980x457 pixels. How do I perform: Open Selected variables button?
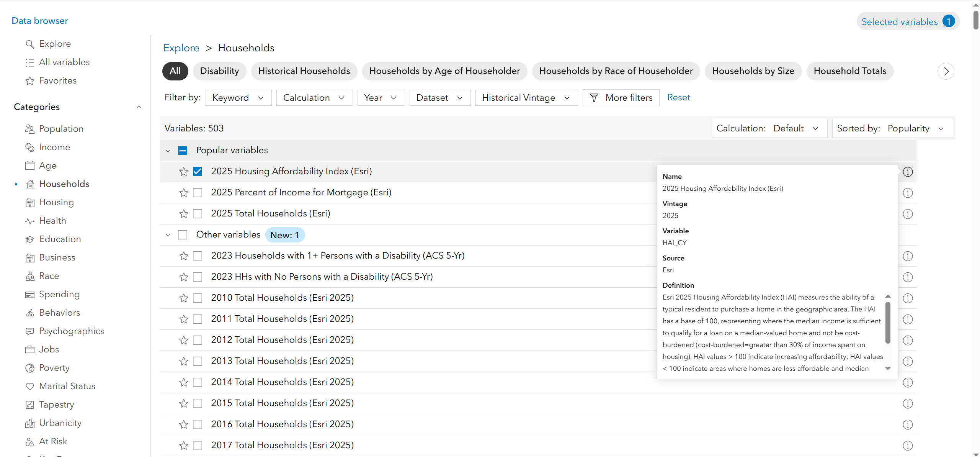coord(907,22)
